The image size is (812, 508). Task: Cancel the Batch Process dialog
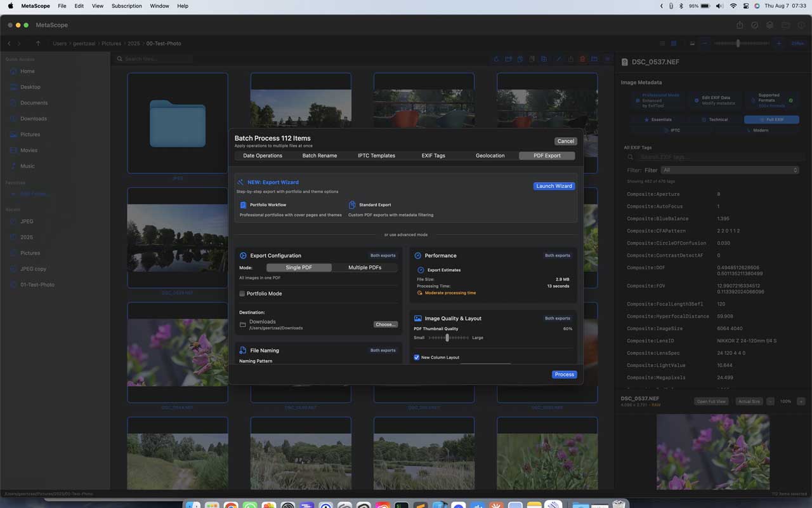565,141
